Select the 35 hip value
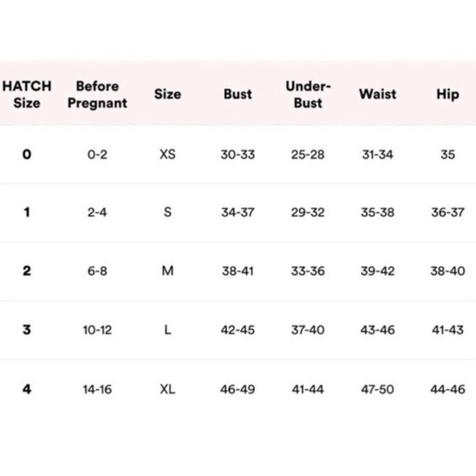Screen dimensions: 476x476 coord(448,154)
